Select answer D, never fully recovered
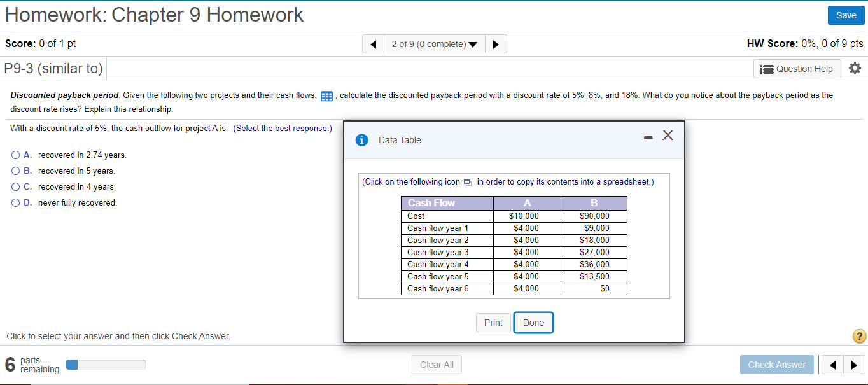 tap(15, 202)
